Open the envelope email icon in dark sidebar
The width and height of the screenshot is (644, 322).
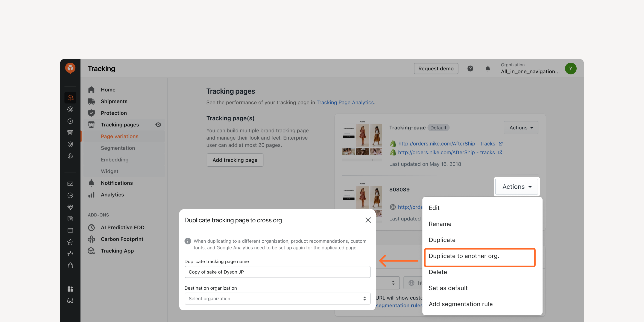pyautogui.click(x=70, y=184)
